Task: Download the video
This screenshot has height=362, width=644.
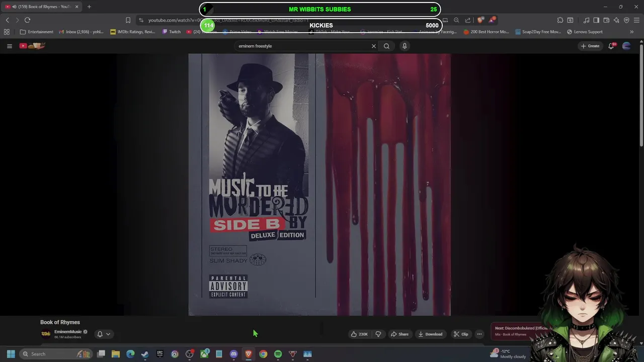Action: [430, 334]
